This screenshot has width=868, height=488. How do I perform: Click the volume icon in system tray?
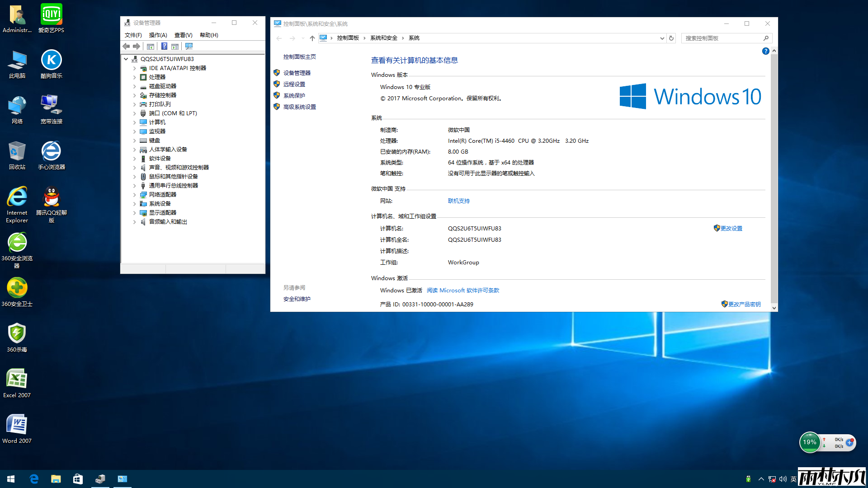tap(783, 479)
